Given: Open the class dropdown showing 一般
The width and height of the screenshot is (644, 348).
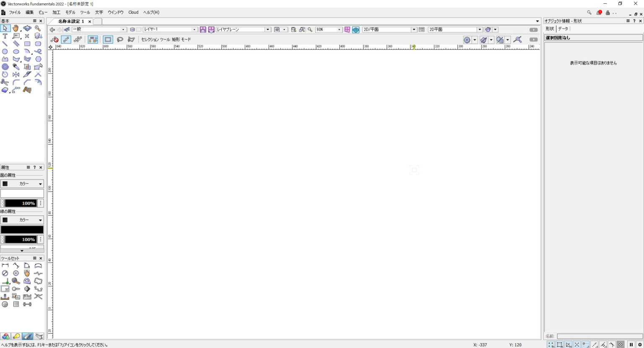Looking at the screenshot, I should (99, 29).
